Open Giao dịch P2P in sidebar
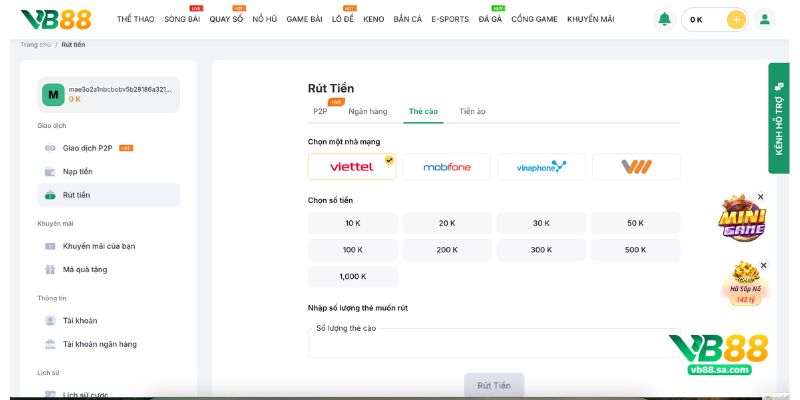The image size is (800, 400). coord(108,148)
